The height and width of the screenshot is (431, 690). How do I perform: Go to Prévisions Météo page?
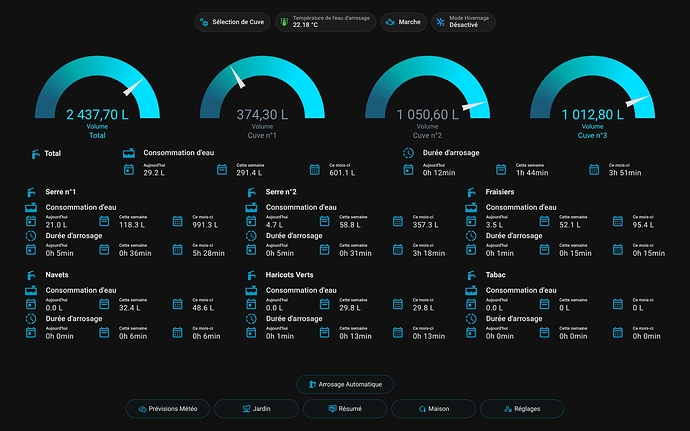(x=168, y=409)
